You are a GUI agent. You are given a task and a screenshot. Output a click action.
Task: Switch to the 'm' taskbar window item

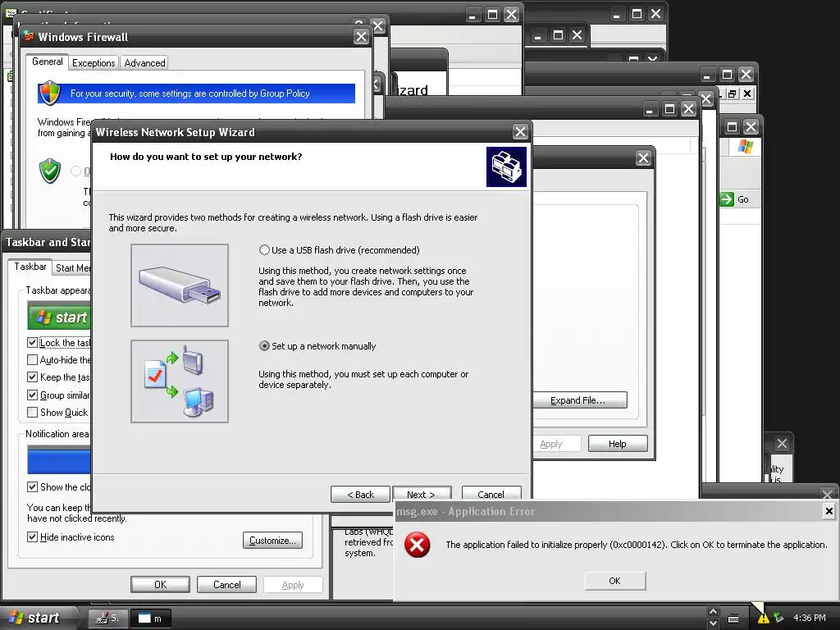click(x=151, y=619)
